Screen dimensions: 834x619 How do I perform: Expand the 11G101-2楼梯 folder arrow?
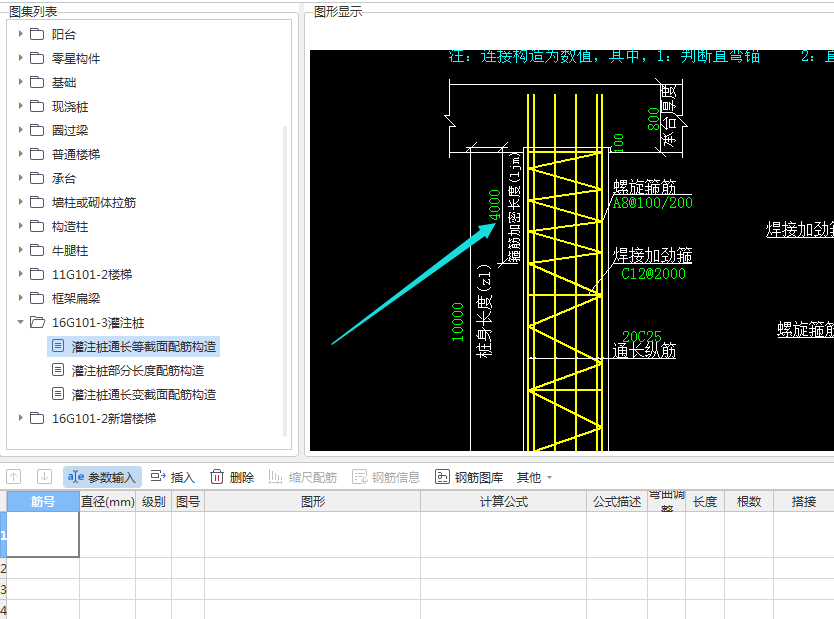pos(20,274)
